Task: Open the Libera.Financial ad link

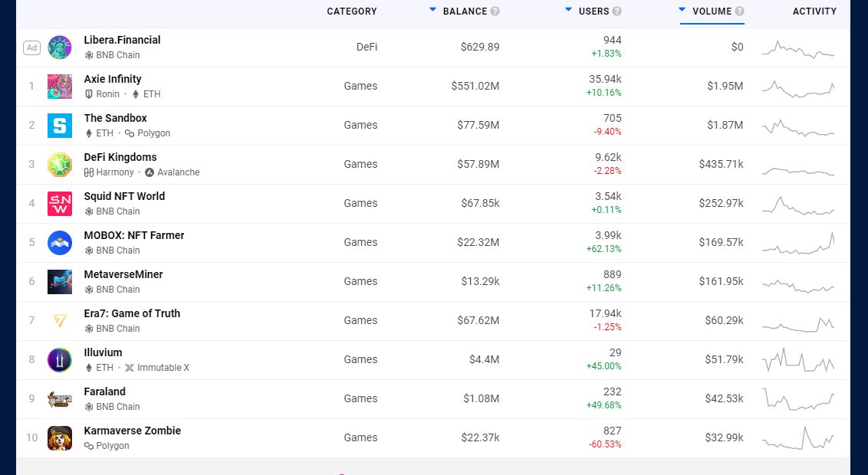Action: coord(123,40)
